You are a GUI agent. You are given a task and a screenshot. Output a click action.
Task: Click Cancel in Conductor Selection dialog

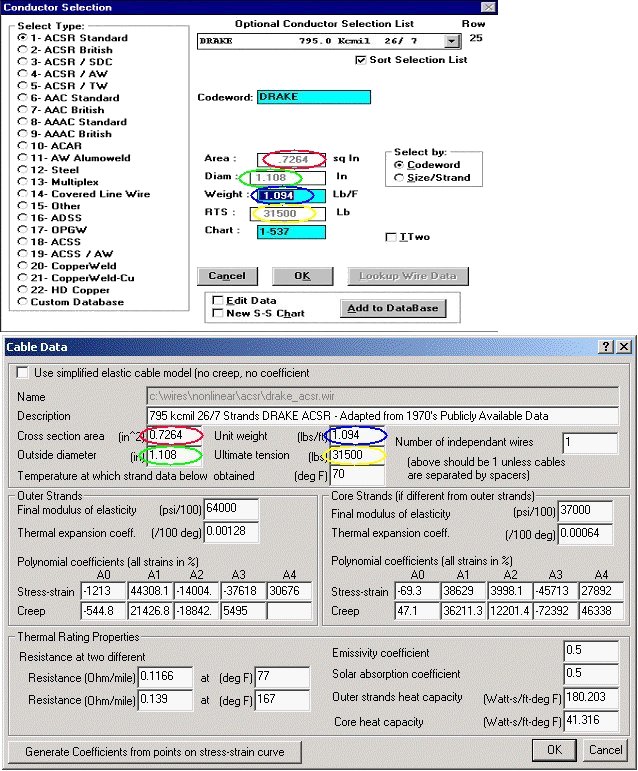(227, 276)
